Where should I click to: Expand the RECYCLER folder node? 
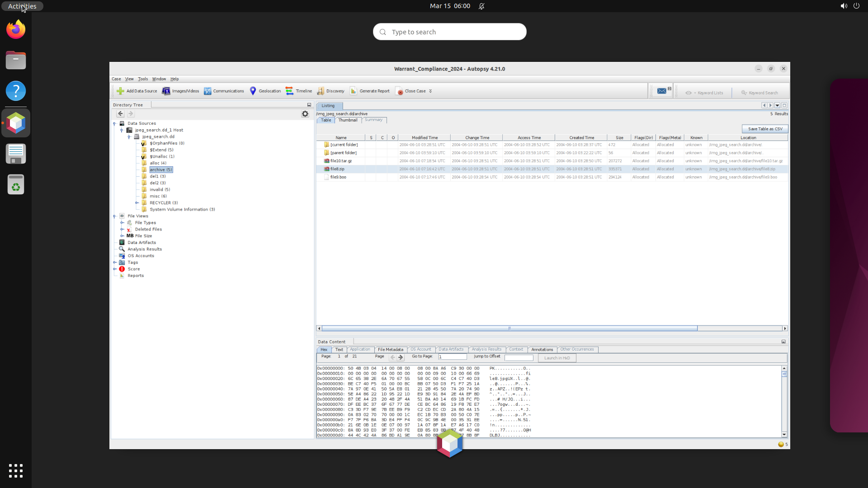click(137, 203)
